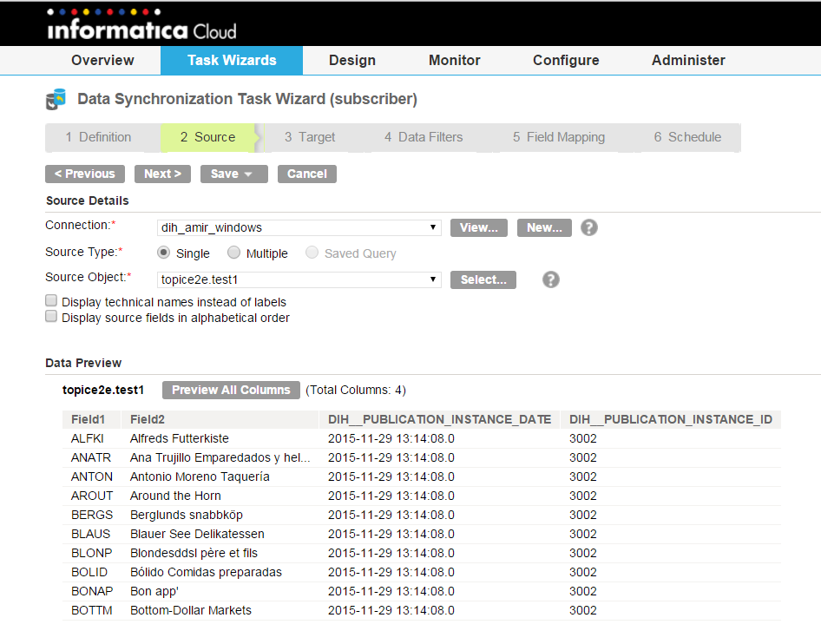This screenshot has width=821, height=644.
Task: Click the Next button
Action: [x=163, y=174]
